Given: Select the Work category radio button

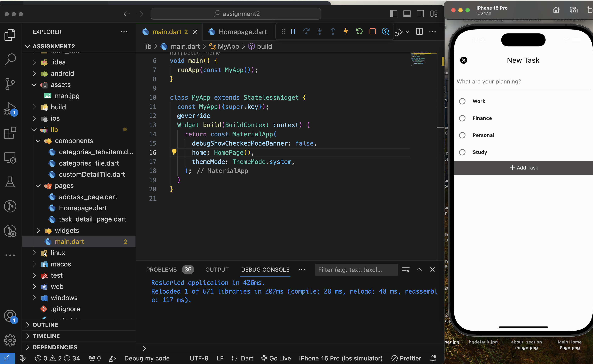Looking at the screenshot, I should point(462,101).
